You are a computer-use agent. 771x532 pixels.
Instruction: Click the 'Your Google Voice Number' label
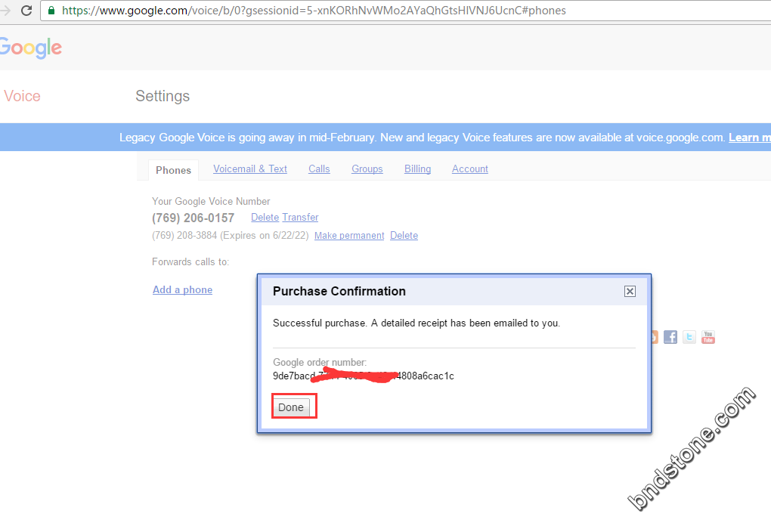tap(211, 201)
